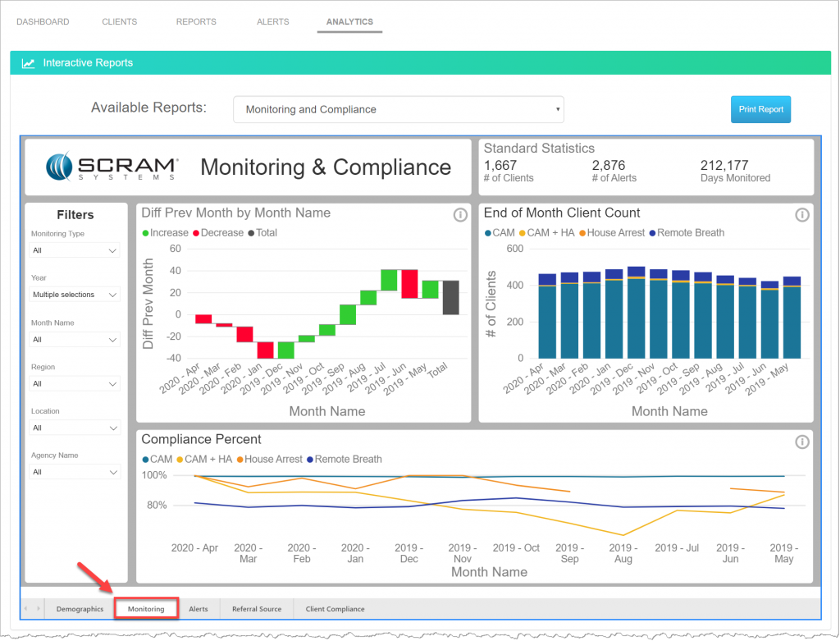Click the Print Report button
The height and width of the screenshot is (641, 840).
click(760, 108)
